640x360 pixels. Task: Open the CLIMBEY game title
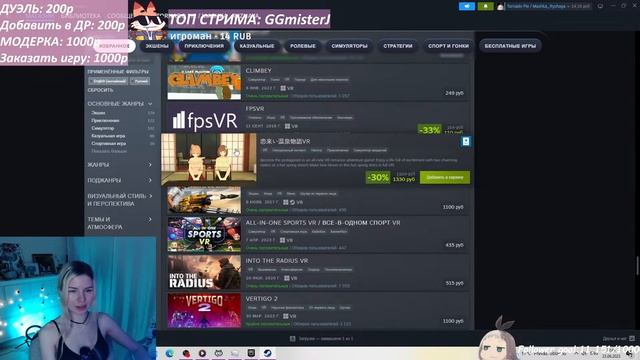tap(258, 71)
